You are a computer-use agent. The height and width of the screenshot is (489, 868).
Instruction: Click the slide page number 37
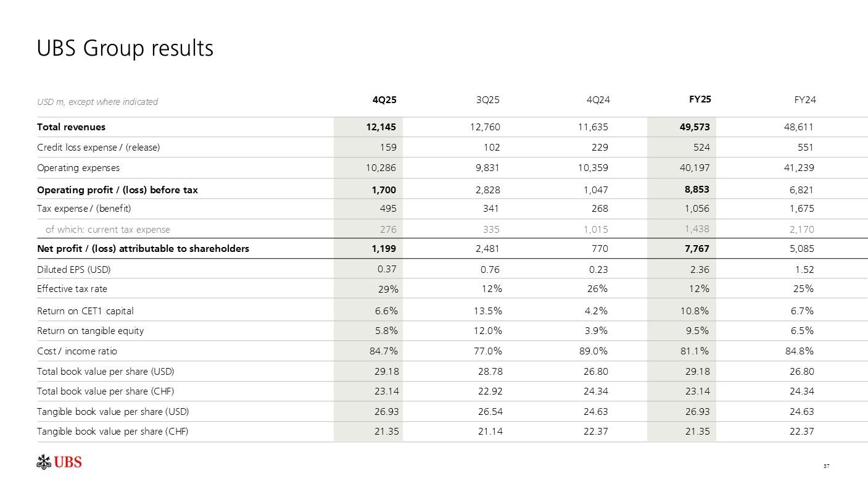pos(827,466)
